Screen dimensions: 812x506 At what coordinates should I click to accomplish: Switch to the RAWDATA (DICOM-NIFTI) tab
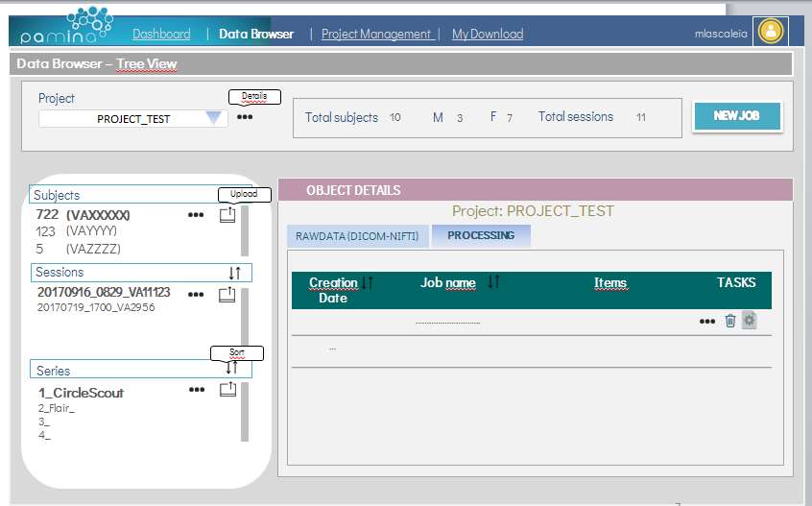[x=358, y=237]
